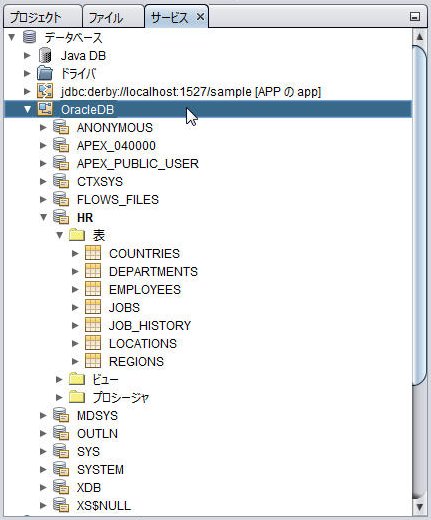Select the XS$NULL schema row text

pos(104,506)
